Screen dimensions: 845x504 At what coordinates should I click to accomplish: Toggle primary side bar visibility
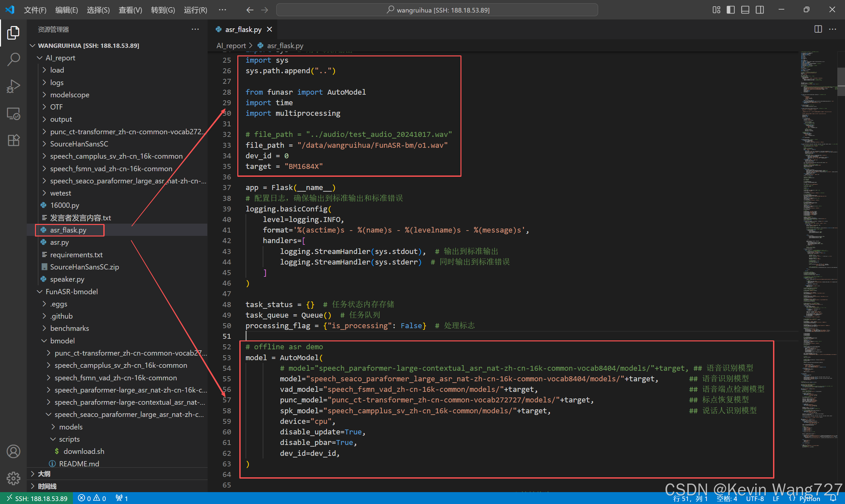tap(730, 10)
